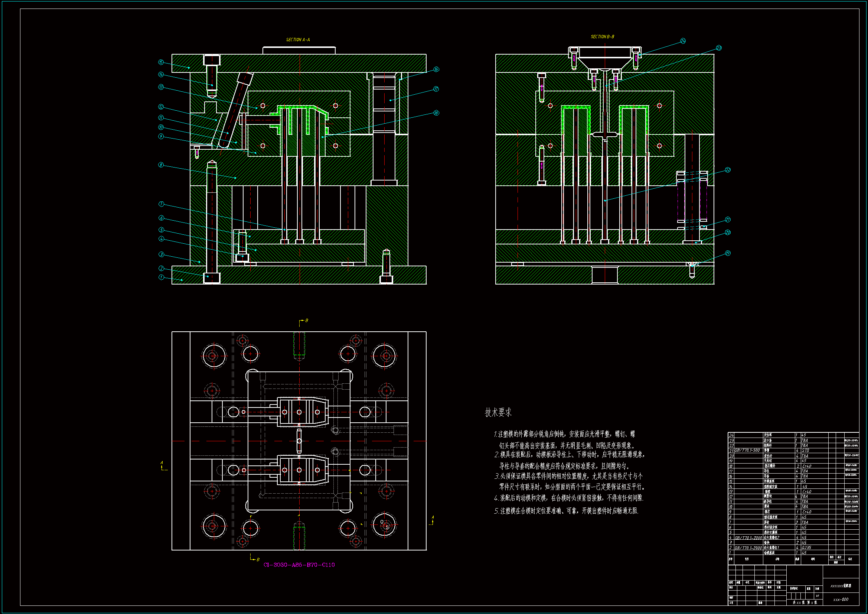This screenshot has height=614, width=868.
Task: Select the CI-3030-A85-B70-C110 mold base label
Action: [299, 565]
